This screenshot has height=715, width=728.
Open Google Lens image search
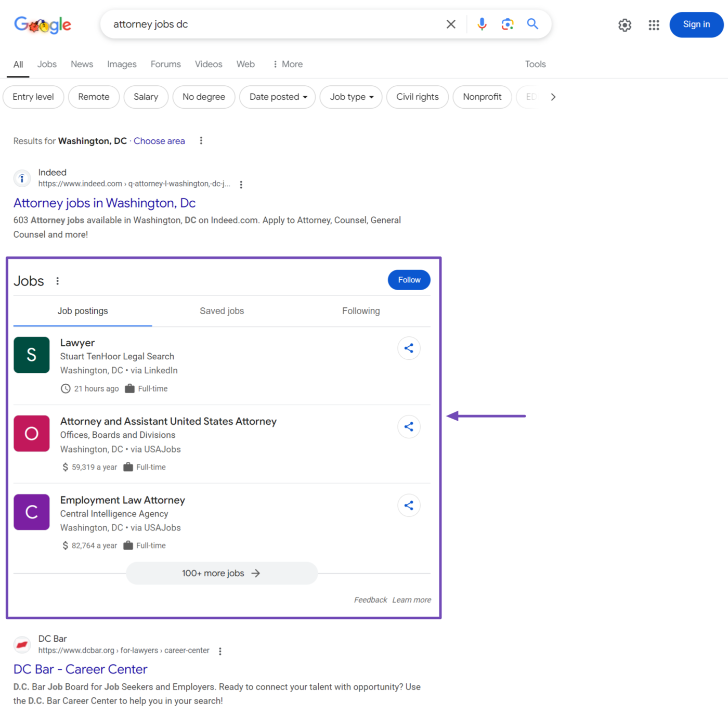coord(508,24)
